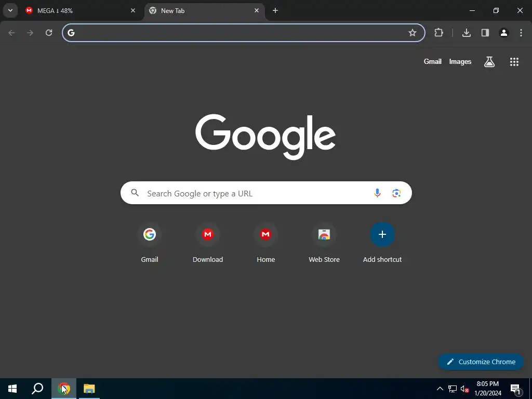Bookmark this tab with the star icon
The width and height of the screenshot is (532, 399).
click(412, 33)
